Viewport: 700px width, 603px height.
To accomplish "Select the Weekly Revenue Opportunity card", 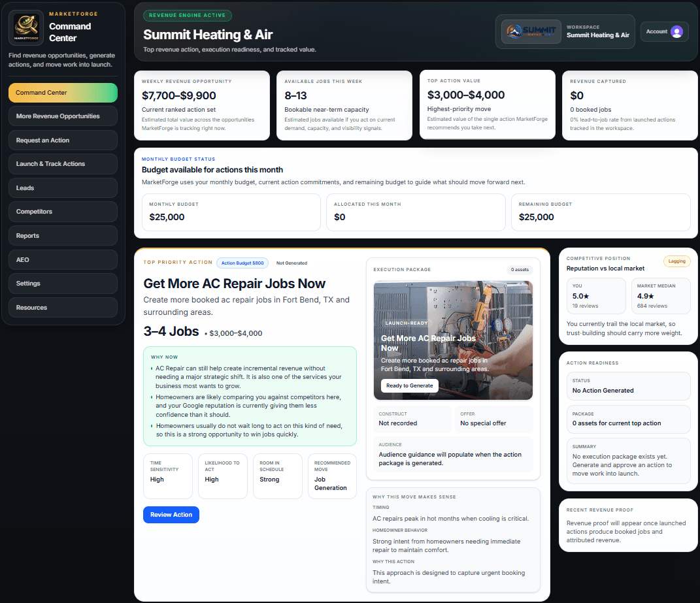I will [202, 105].
